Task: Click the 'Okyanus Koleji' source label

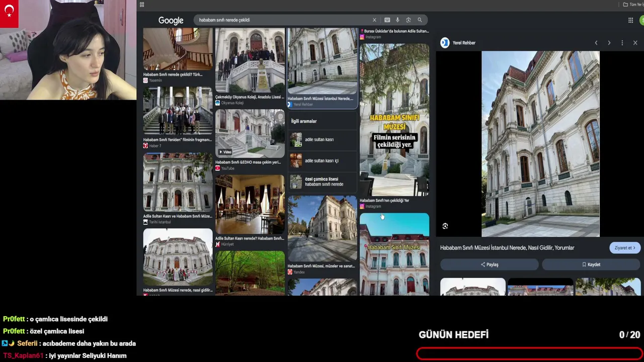Action: click(x=232, y=103)
